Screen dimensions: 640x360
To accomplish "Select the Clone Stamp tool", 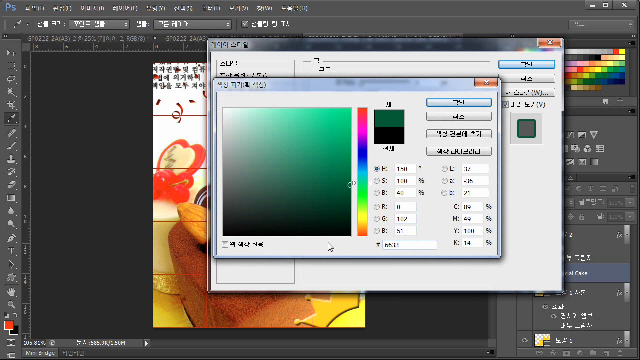I will tap(11, 158).
